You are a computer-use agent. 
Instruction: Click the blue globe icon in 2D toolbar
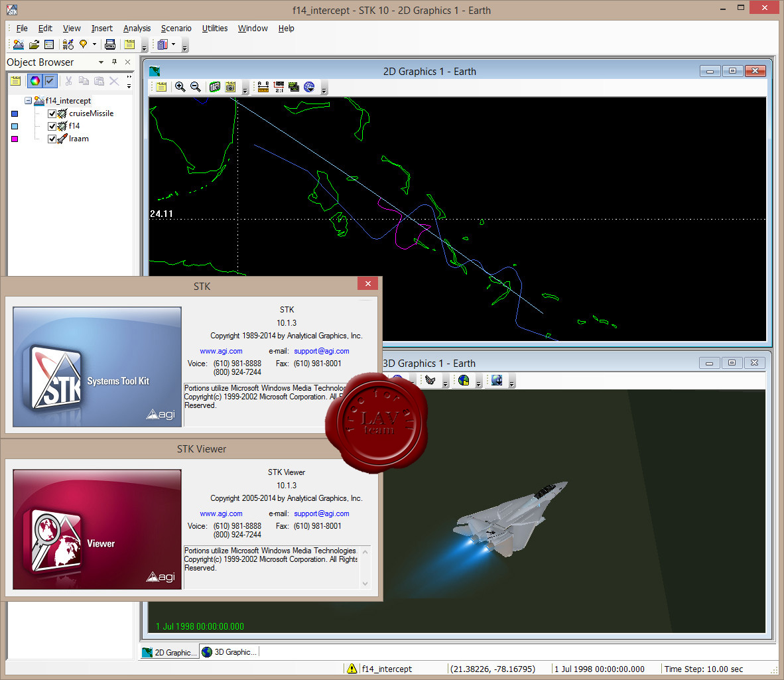(310, 87)
